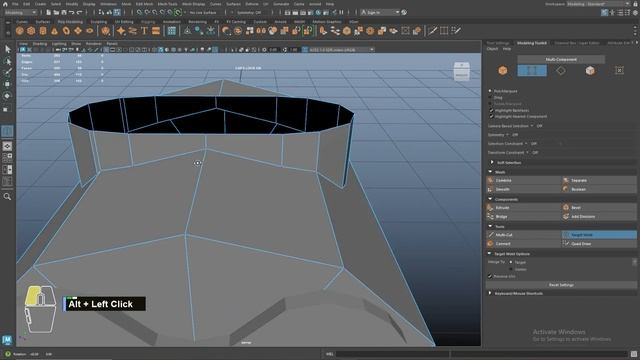Image resolution: width=640 pixels, height=360 pixels.
Task: Click the polygon type T shelf icon
Action: pyautogui.click(x=144, y=31)
